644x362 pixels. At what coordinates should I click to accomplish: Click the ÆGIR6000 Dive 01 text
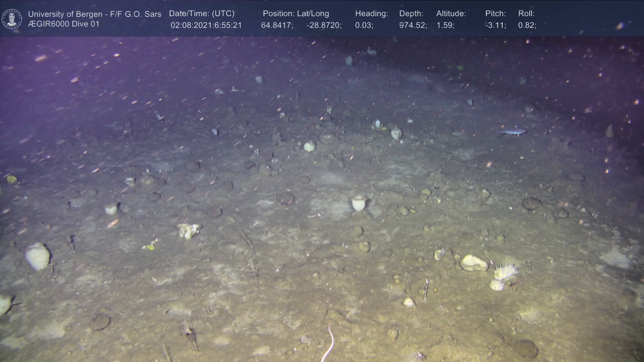point(64,24)
